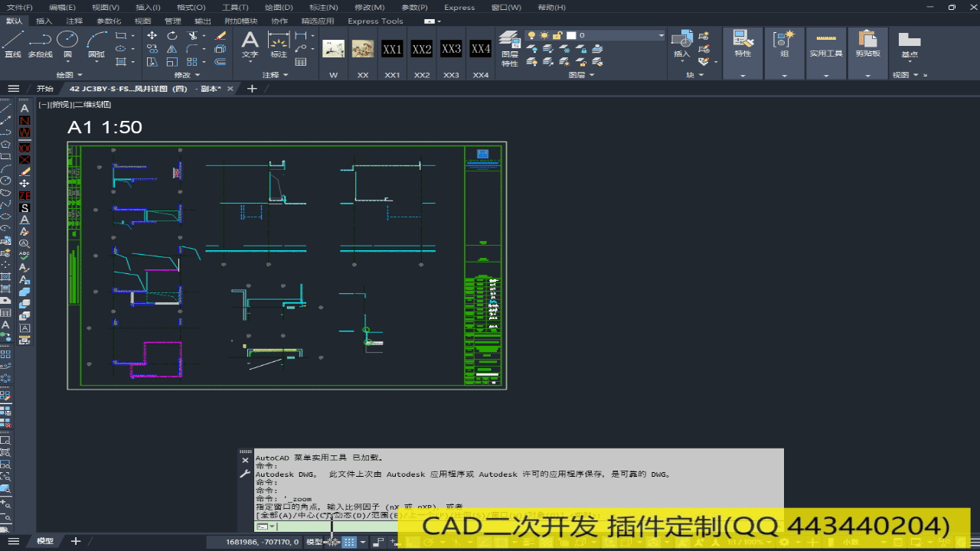The image size is (980, 551).
Task: Run the XX1 custom tool button
Action: (x=392, y=49)
